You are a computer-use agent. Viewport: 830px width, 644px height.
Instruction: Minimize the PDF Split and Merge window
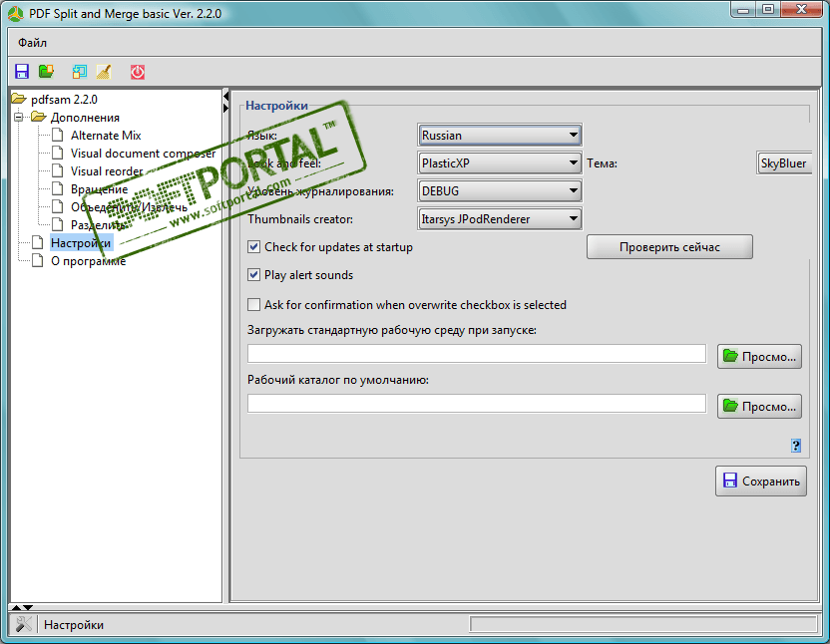point(744,9)
